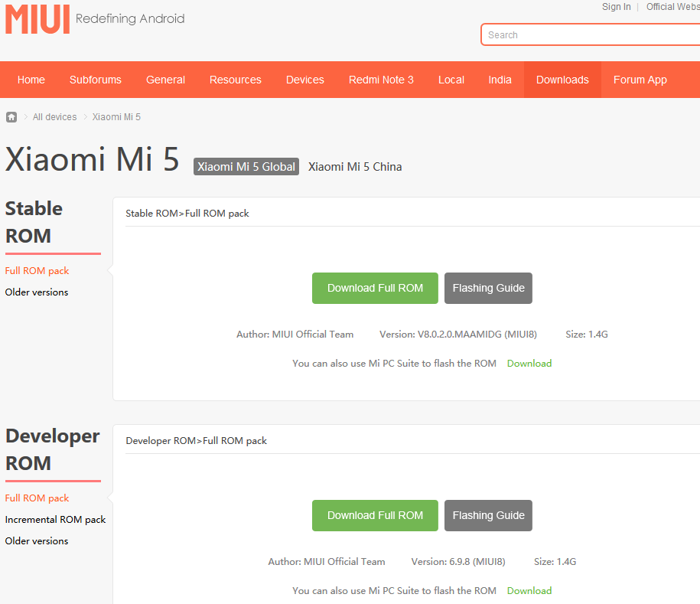
Task: Select the Xiaomi Mi 5 Global variant
Action: point(246,167)
